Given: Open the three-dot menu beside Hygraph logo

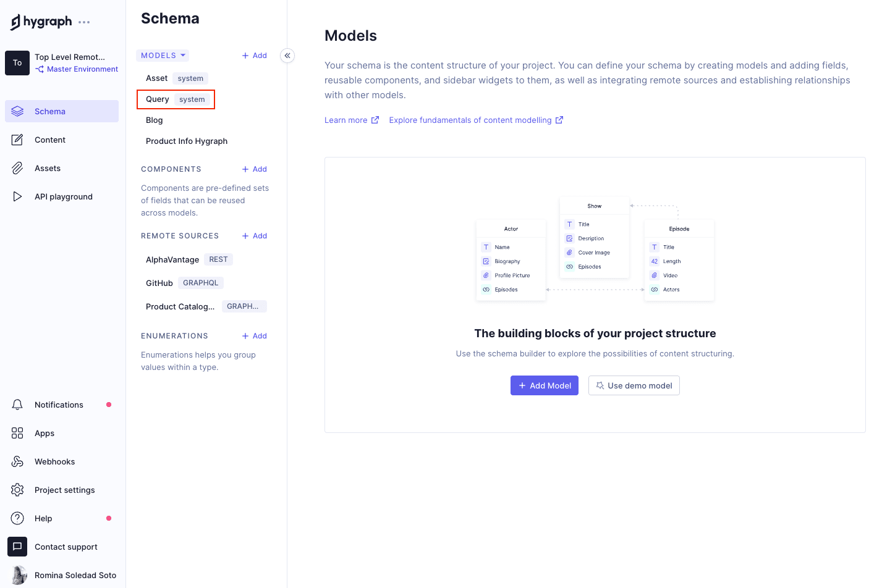Looking at the screenshot, I should pyautogui.click(x=83, y=21).
